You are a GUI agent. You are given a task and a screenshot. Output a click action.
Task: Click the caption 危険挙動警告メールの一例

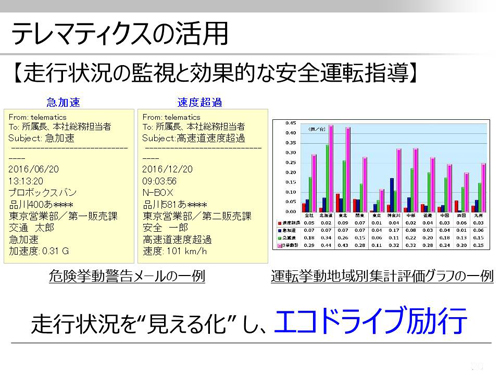pyautogui.click(x=127, y=276)
